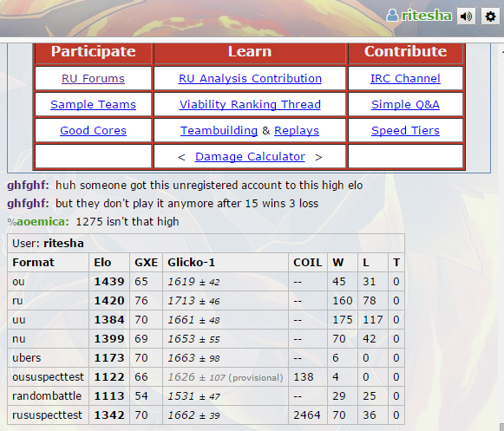Click the uu wins value 175

[x=343, y=319]
